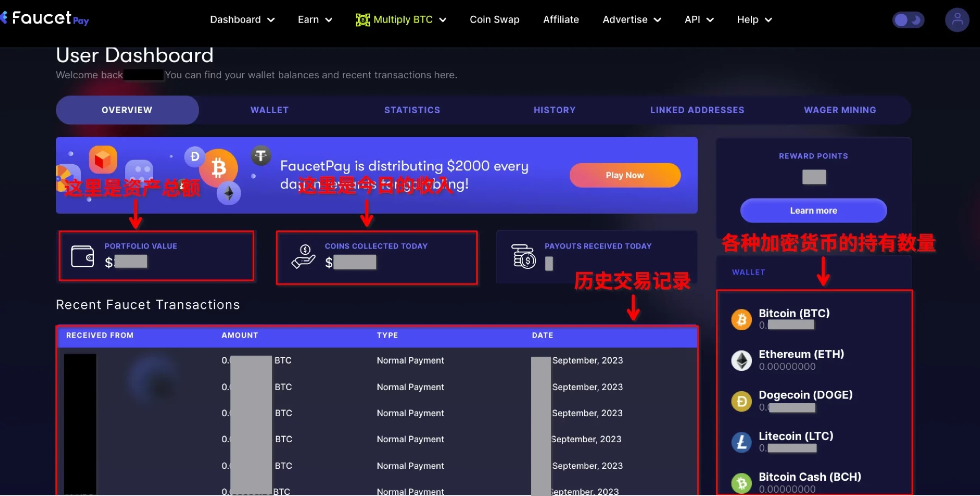
Task: Expand the Help dropdown arrow
Action: [768, 20]
